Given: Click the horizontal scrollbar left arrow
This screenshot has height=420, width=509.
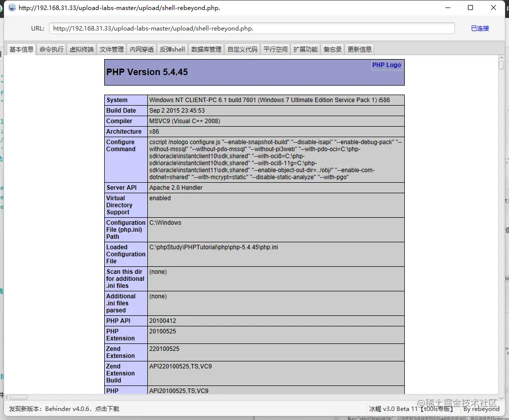Looking at the screenshot, I should coord(7,397).
